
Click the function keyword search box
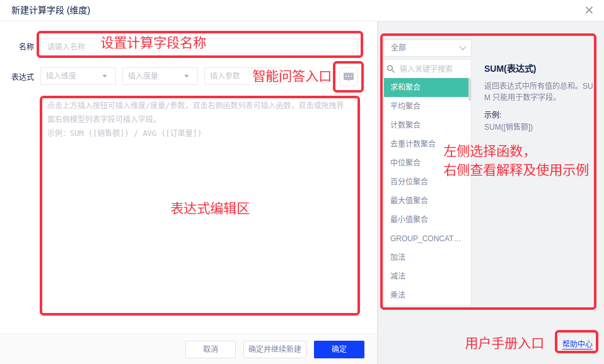pos(432,69)
